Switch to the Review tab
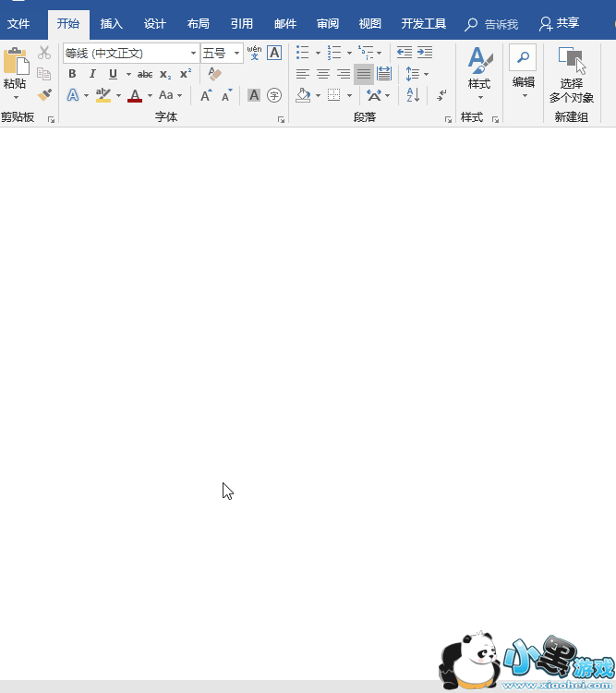Screen dimensions: 616x693 coord(328,23)
